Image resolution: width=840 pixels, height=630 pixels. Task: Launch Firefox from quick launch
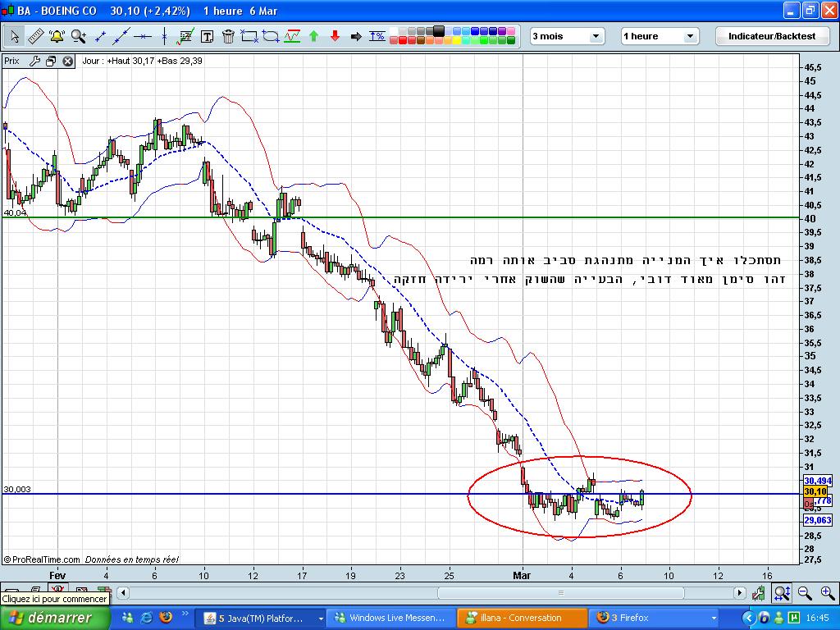pos(166,618)
